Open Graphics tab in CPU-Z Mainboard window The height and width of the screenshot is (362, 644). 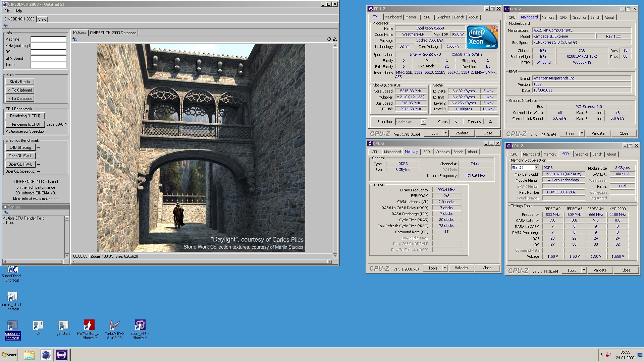point(579,17)
